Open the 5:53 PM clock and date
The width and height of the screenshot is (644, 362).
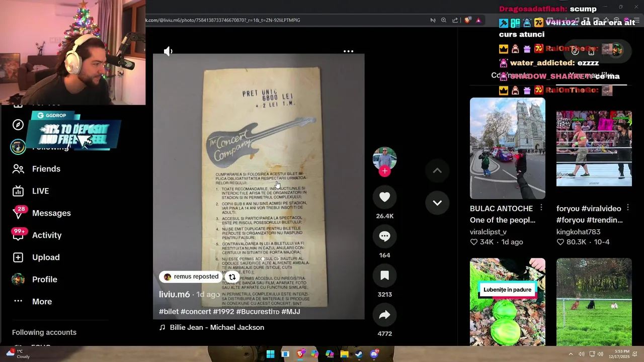click(x=618, y=354)
